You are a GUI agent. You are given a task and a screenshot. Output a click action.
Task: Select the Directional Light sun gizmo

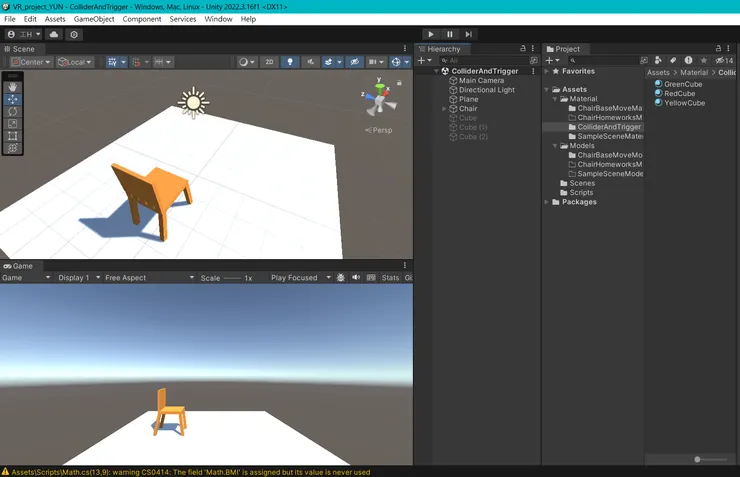pyautogui.click(x=192, y=101)
